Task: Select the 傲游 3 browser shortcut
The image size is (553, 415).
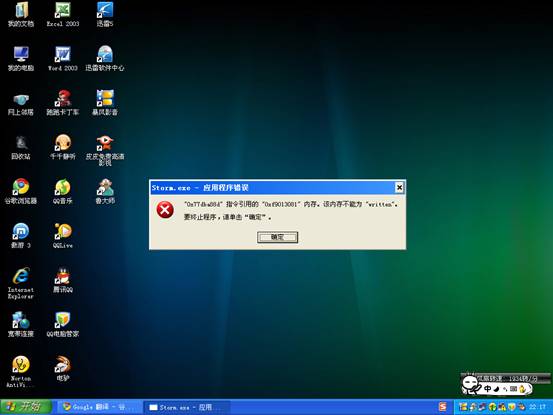Action: point(21,236)
